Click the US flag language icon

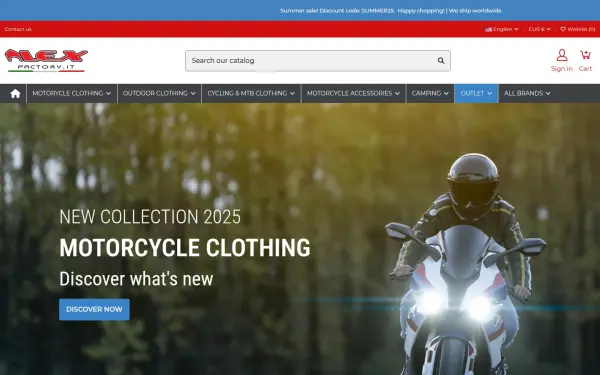pos(489,29)
